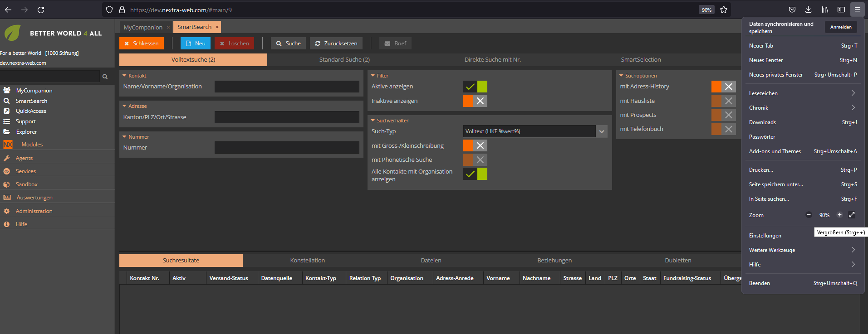Toggle mit Hausliste switch

coord(724,101)
